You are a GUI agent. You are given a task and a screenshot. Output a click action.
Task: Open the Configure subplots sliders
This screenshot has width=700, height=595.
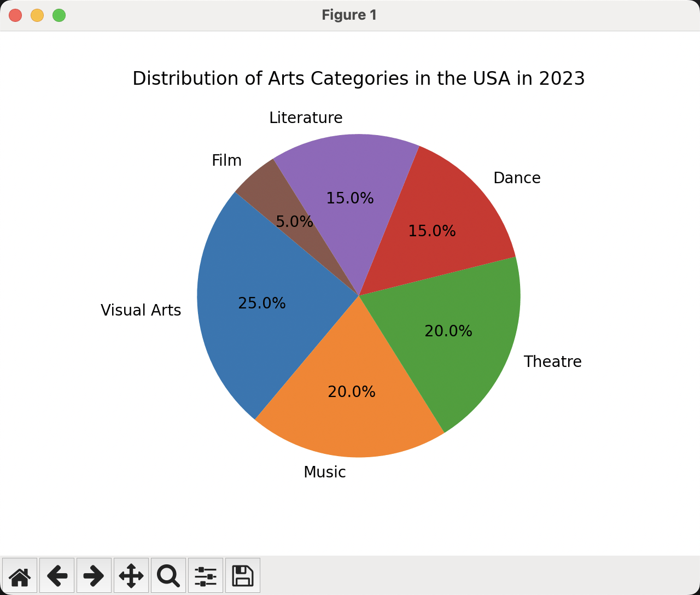(x=206, y=575)
